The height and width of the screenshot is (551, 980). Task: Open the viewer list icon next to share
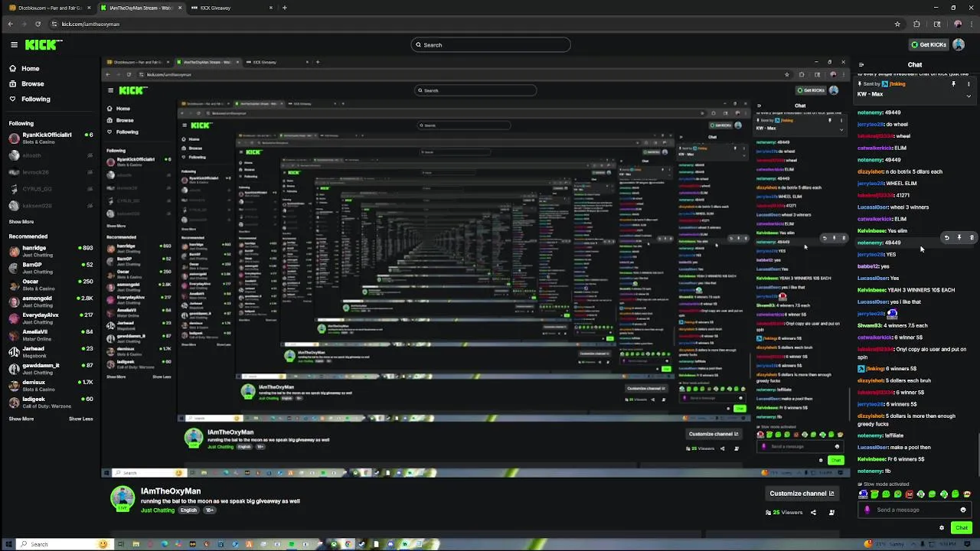coord(831,513)
